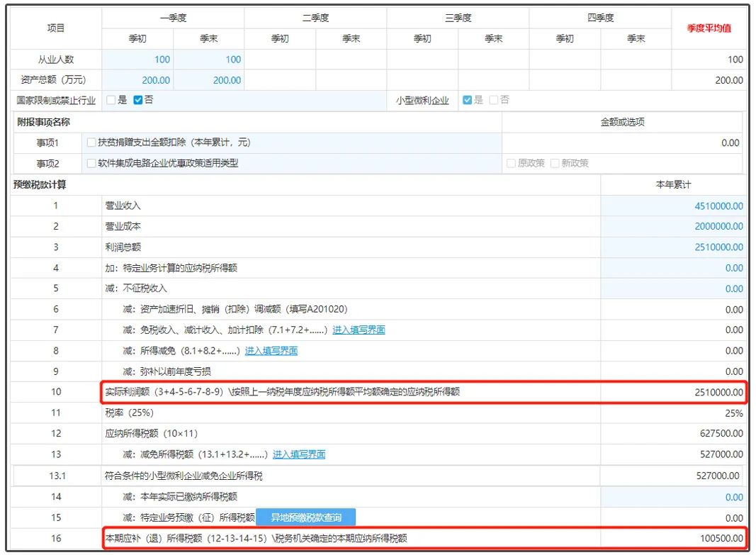Uncheck 否 for 国家限制或禁止行业
The height and width of the screenshot is (555, 756).
coord(138,100)
